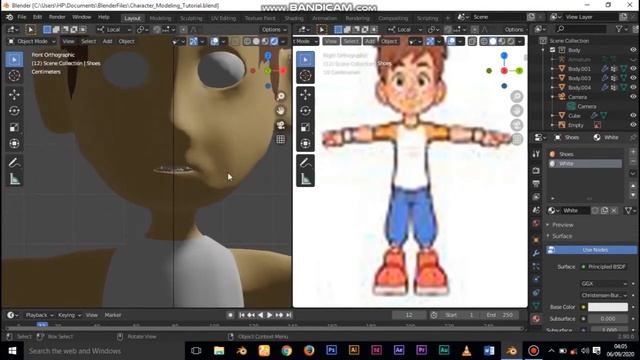Switch to the Modeling workspace tab
The height and width of the screenshot is (360, 640).
coord(160,18)
